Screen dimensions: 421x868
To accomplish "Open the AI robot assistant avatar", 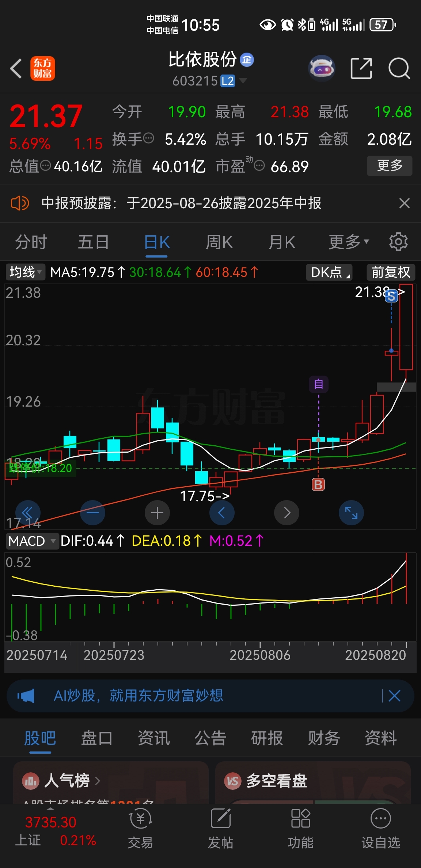I will pyautogui.click(x=322, y=68).
